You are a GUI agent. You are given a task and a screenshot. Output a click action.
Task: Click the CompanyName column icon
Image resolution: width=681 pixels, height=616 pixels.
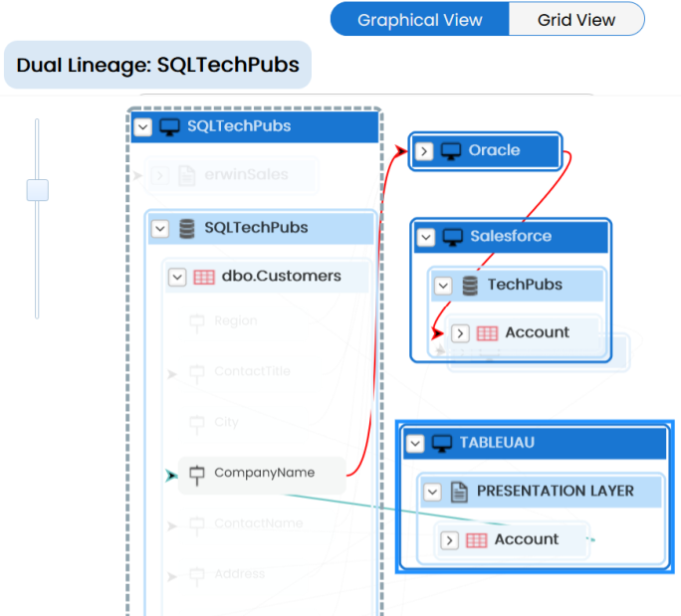196,475
